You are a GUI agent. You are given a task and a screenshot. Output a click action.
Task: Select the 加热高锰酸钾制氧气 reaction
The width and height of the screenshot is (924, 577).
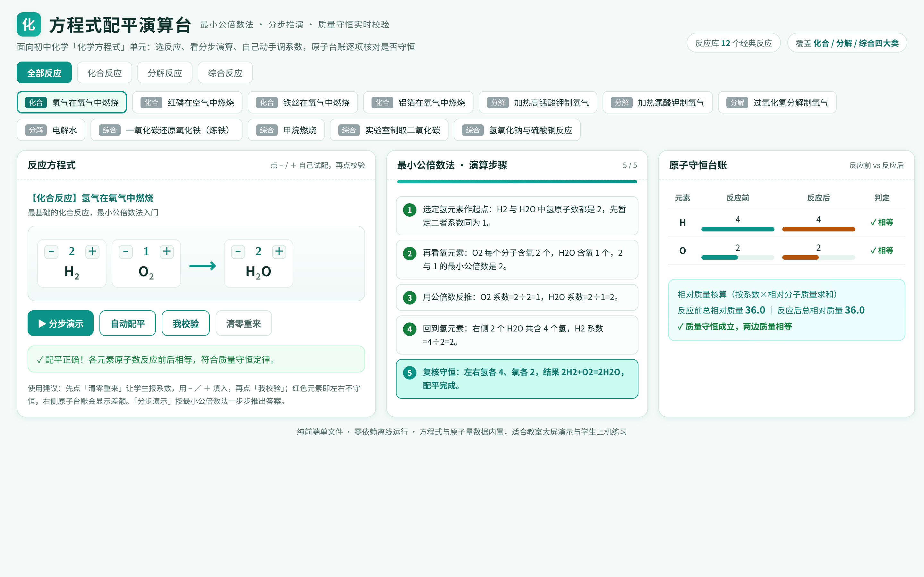click(x=538, y=102)
